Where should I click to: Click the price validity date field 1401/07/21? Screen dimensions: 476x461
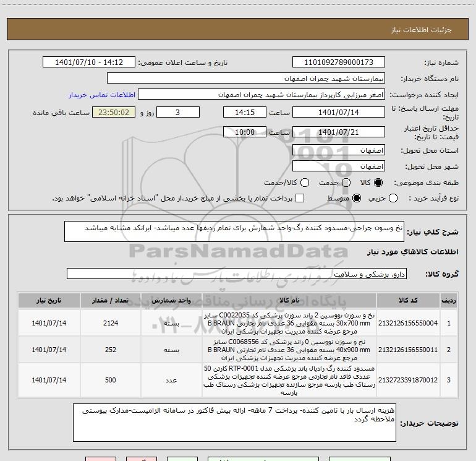(x=339, y=132)
